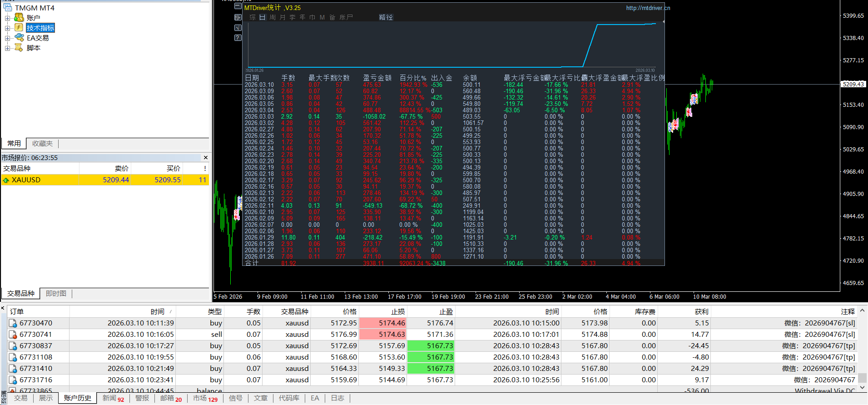Click the 路径 button in MTDriver
Image resolution: width=868 pixels, height=405 pixels.
click(386, 17)
